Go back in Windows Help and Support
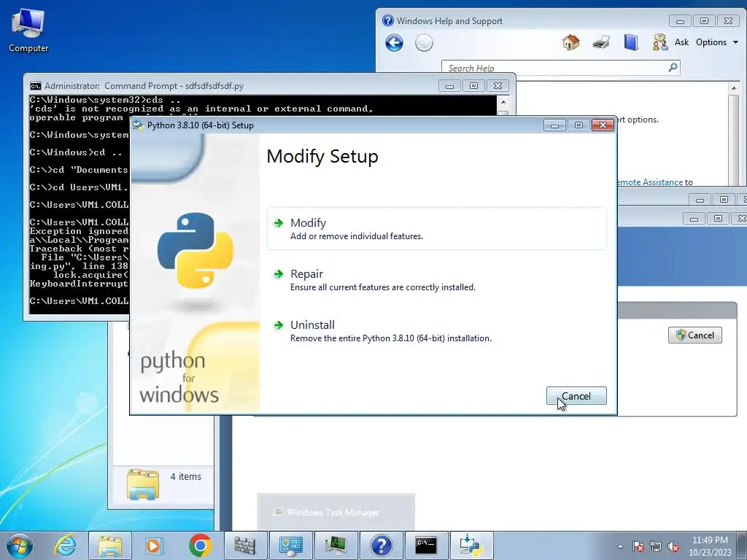 394,43
